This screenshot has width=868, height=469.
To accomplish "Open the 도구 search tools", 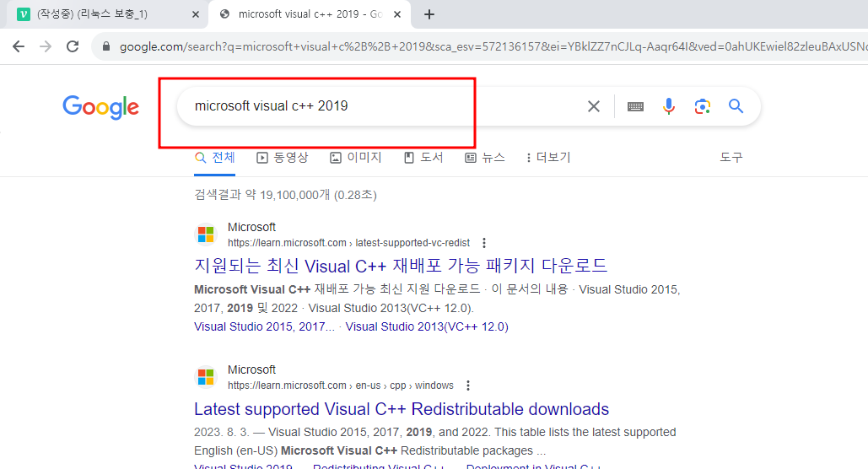I will 731,158.
